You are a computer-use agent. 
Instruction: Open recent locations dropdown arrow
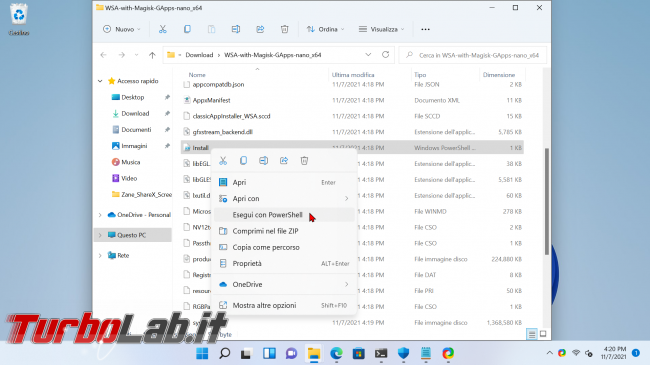[136, 55]
